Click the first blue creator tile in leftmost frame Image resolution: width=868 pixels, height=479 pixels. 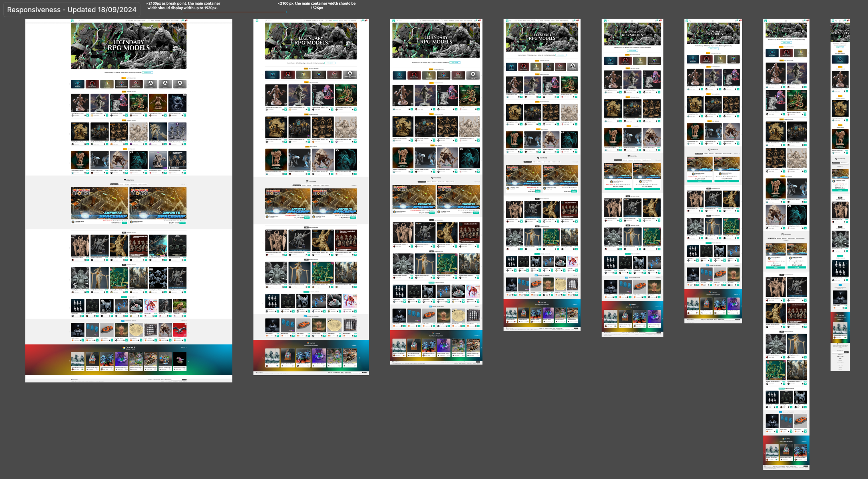pos(77,84)
